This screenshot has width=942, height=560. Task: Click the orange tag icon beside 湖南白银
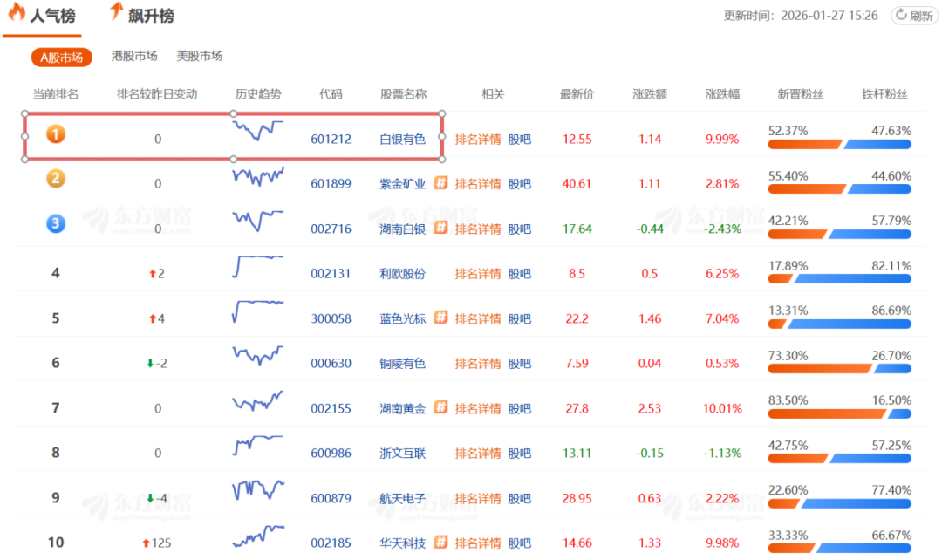click(441, 228)
